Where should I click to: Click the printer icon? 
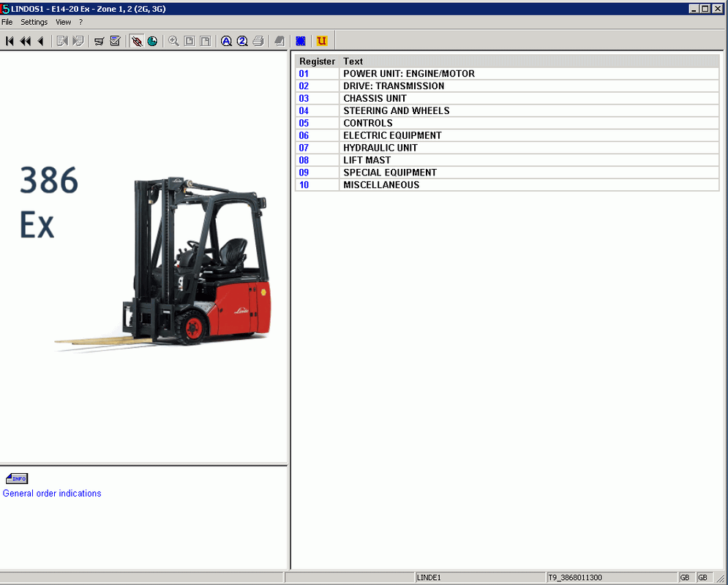point(258,41)
